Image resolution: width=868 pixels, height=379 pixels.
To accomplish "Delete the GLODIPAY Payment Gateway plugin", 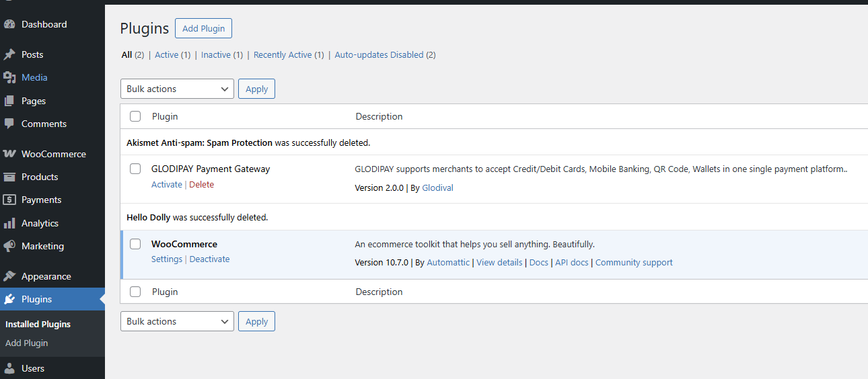I will [x=201, y=185].
